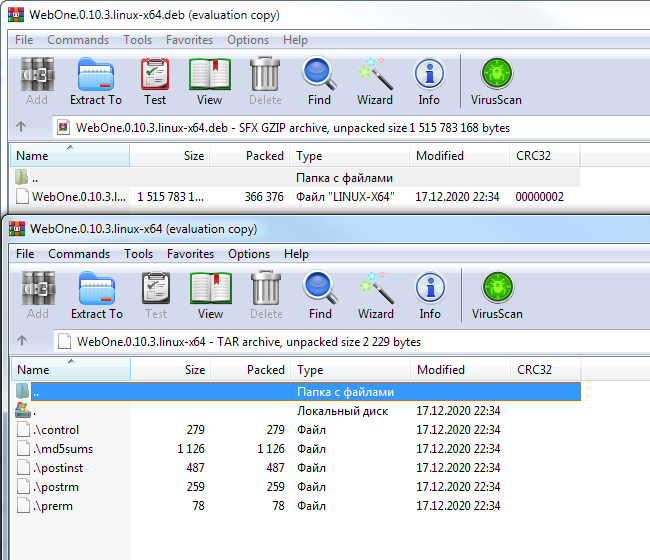Click the local disk icon of the '.' row
650x560 pixels.
point(22,410)
